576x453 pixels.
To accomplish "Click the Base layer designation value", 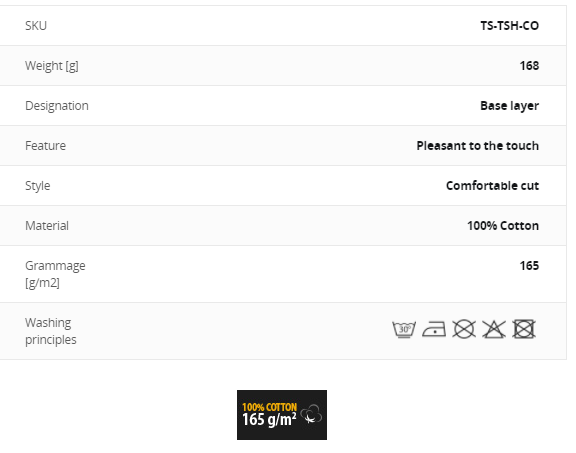I will [510, 106].
